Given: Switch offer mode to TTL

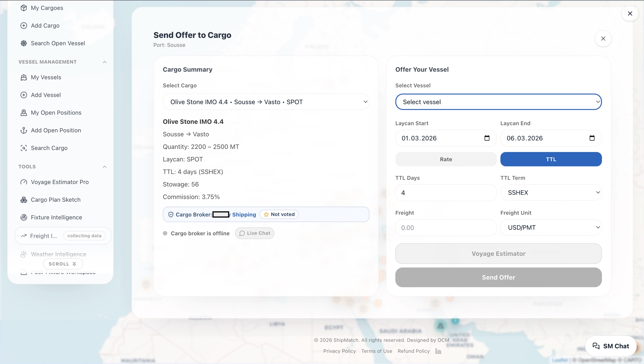Looking at the screenshot, I should click(x=551, y=160).
